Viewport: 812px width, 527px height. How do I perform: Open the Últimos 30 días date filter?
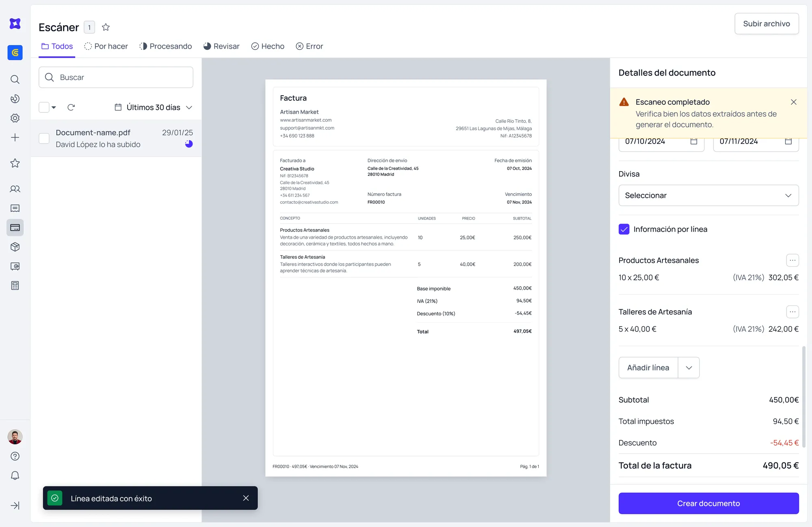coord(153,108)
